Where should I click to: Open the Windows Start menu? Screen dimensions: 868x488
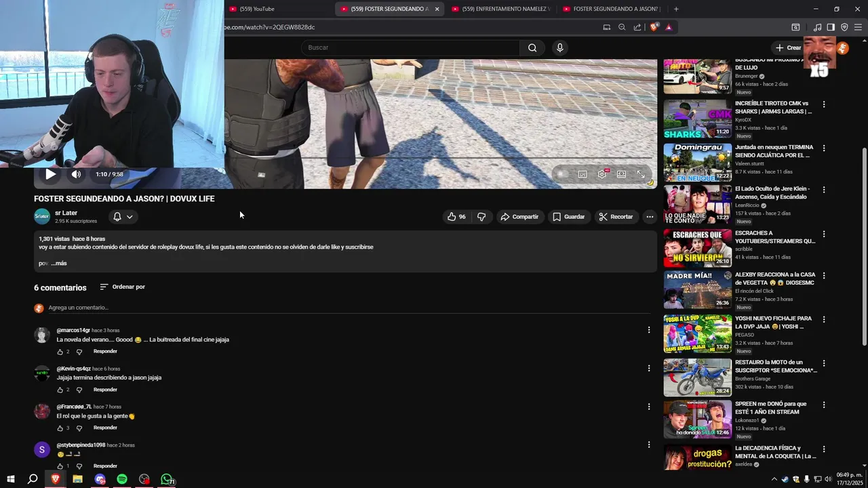pyautogui.click(x=11, y=479)
